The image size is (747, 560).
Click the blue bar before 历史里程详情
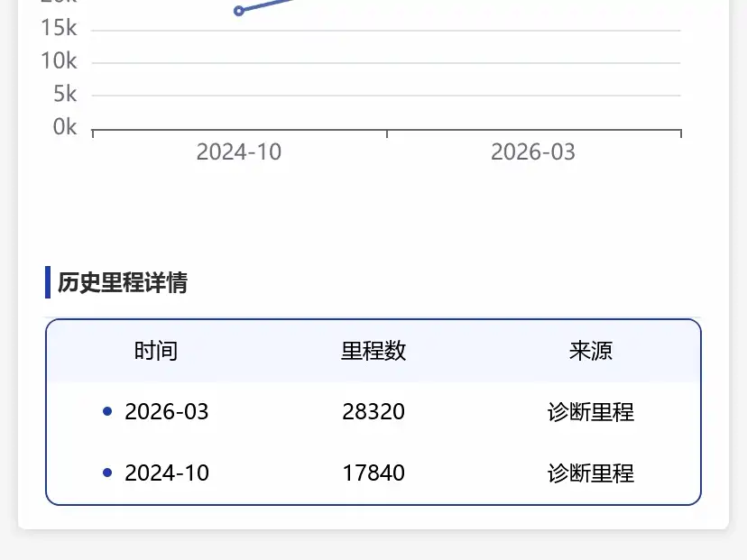pos(48,282)
